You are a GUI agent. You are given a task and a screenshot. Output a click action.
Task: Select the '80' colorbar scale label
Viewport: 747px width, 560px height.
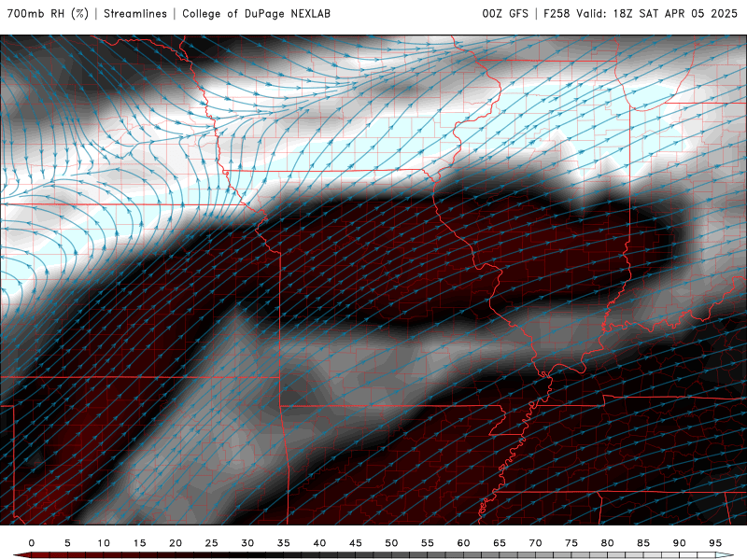[x=608, y=543]
